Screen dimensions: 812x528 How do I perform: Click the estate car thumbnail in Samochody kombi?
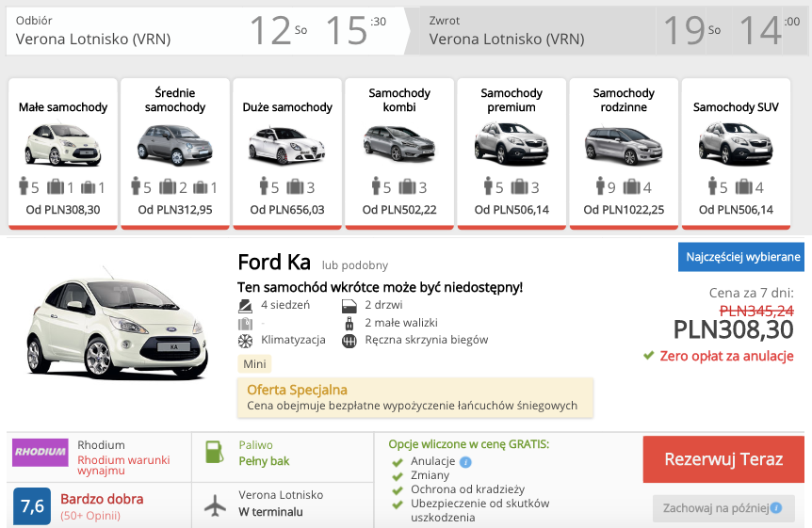pyautogui.click(x=399, y=144)
